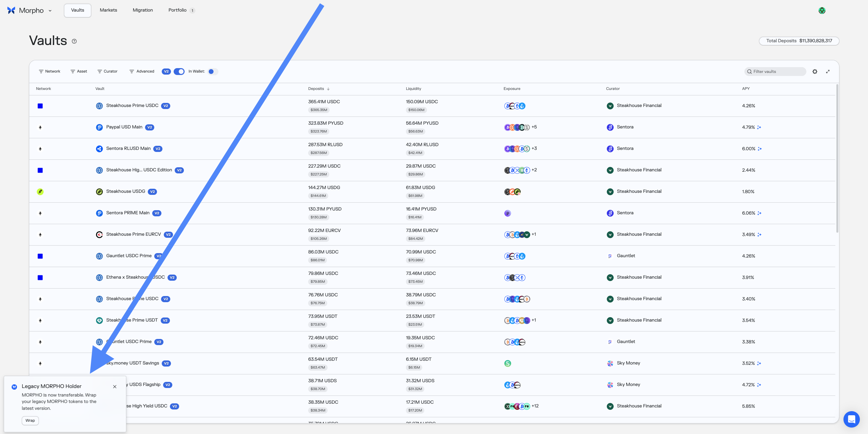Click the Morpho butterfly logo
This screenshot has height=434, width=868.
coord(11,11)
